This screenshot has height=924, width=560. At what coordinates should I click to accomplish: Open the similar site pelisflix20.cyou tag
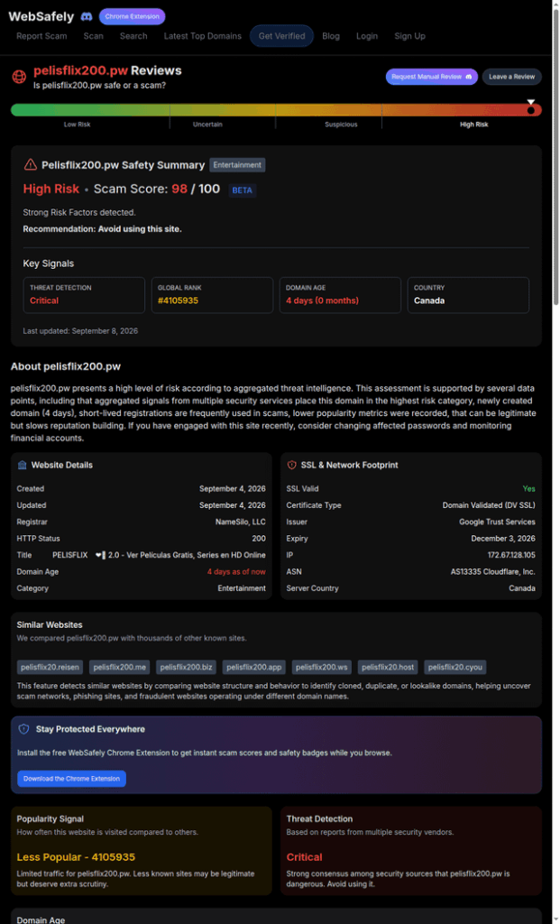(x=455, y=667)
